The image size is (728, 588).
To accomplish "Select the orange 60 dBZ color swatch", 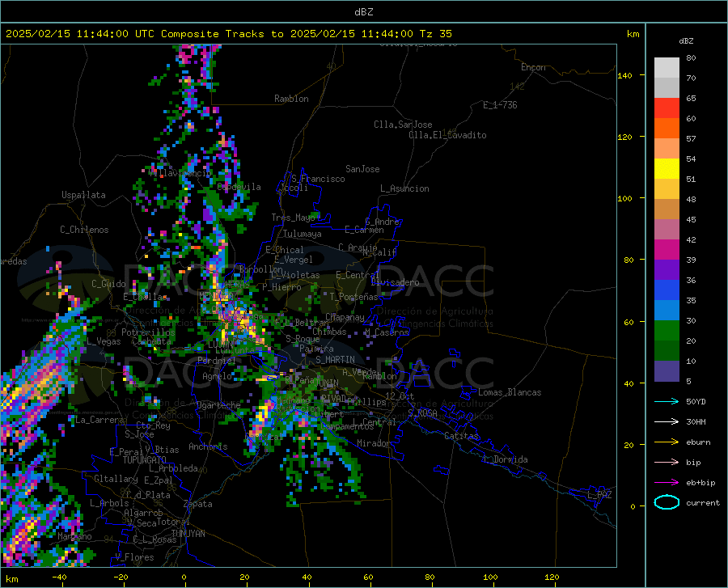I will click(x=667, y=128).
